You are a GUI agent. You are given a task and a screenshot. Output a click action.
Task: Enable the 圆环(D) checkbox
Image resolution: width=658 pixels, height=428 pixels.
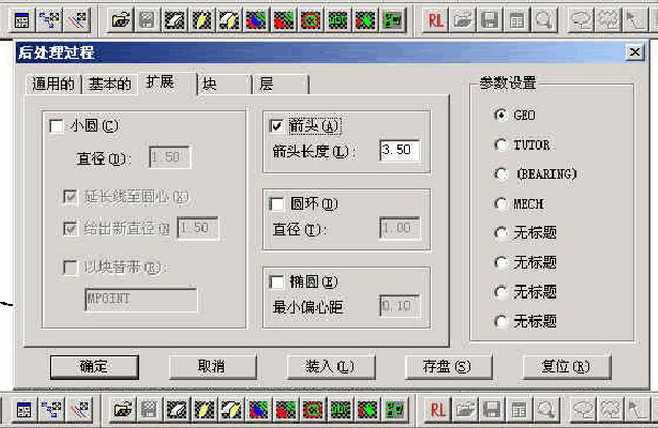coord(277,204)
